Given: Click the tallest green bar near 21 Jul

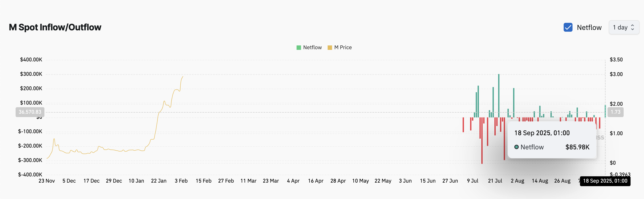Looking at the screenshot, I should 499,95.
